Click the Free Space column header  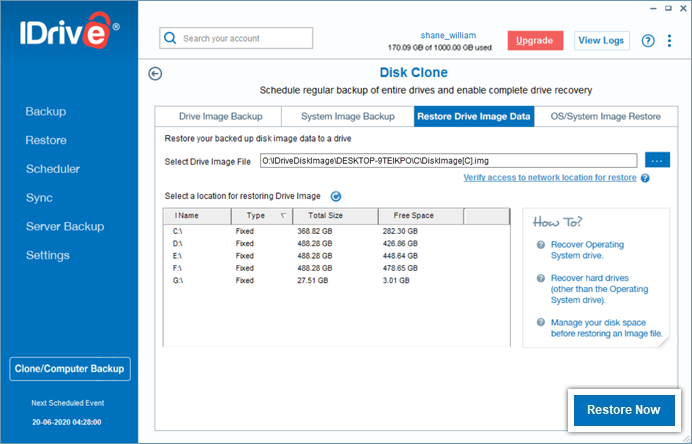tap(421, 216)
